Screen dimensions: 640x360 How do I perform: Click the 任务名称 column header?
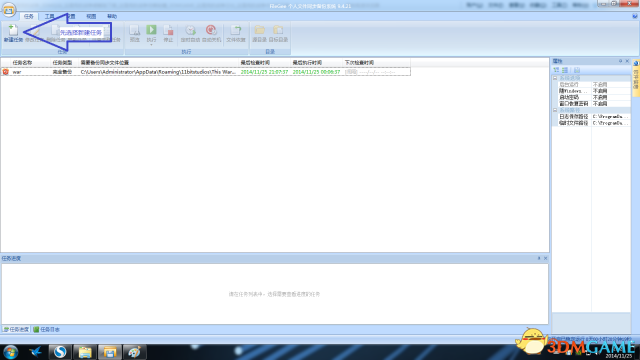[22, 62]
